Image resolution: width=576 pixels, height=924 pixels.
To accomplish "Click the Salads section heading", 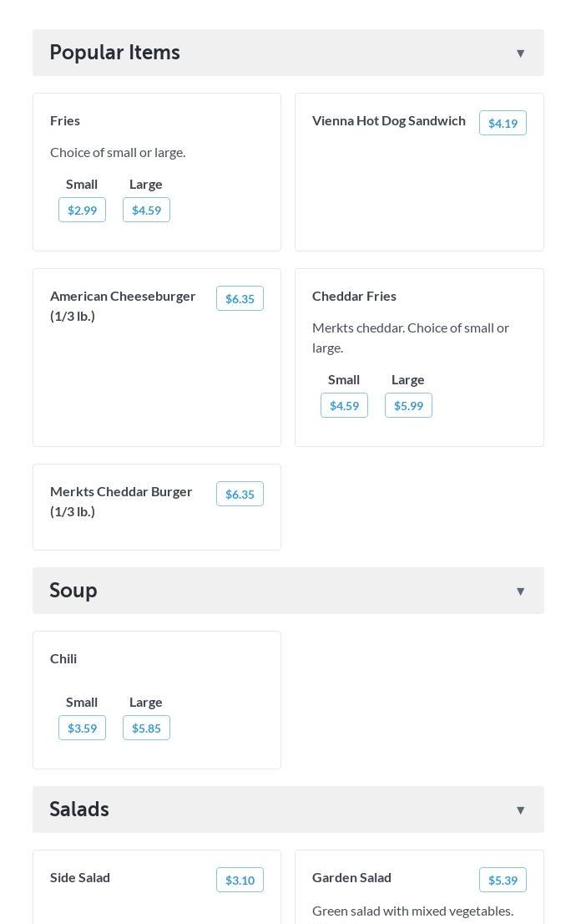I will point(79,810).
